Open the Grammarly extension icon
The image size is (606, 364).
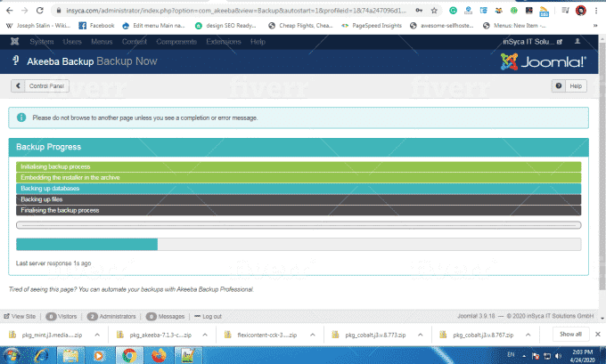pyautogui.click(x=453, y=11)
